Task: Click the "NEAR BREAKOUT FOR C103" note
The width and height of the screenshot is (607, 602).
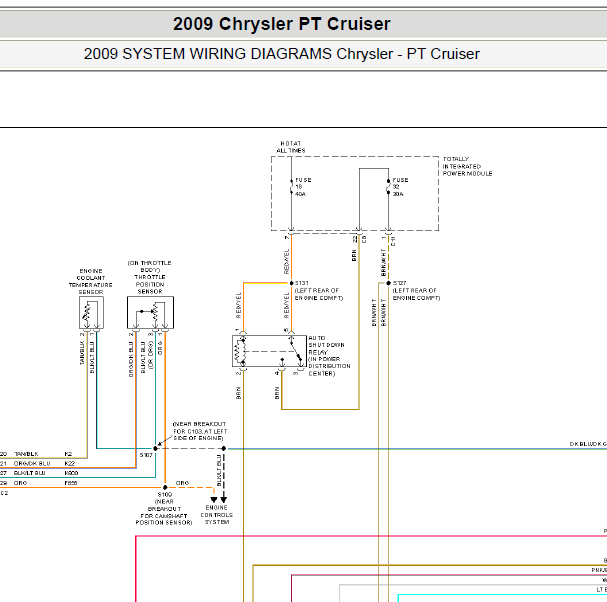Action: click(200, 431)
